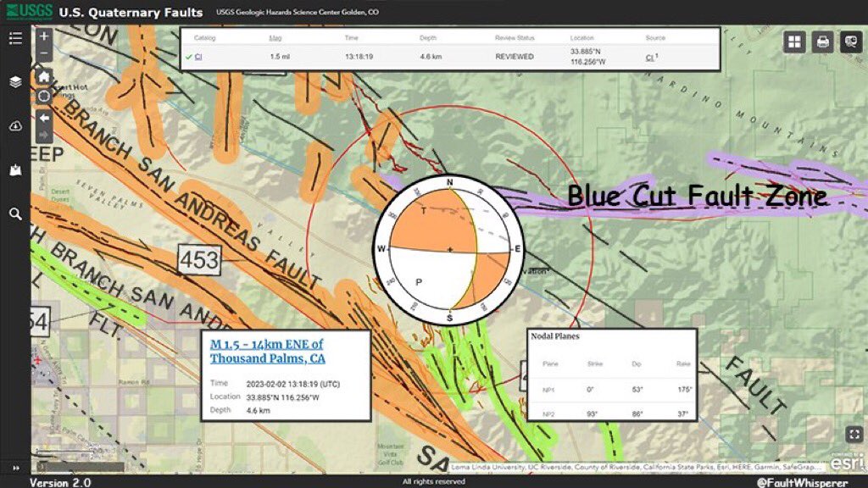Click the esri logo
This screenshot has height=488, width=868.
click(x=847, y=463)
